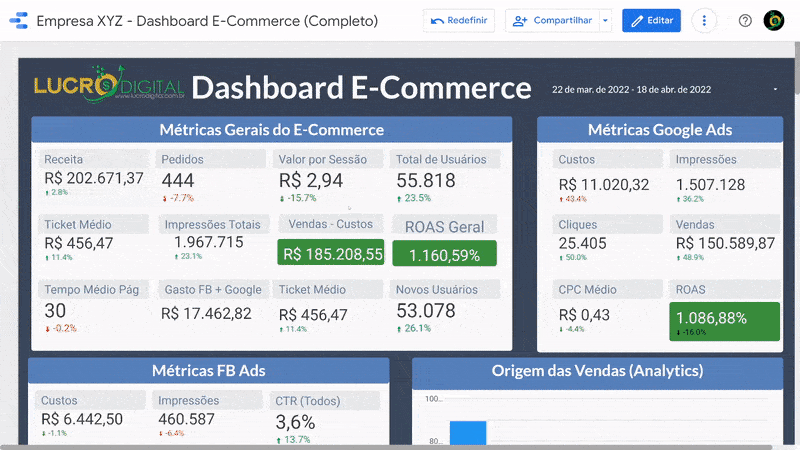
Task: Click the Looker Studio logo icon
Action: click(x=17, y=20)
